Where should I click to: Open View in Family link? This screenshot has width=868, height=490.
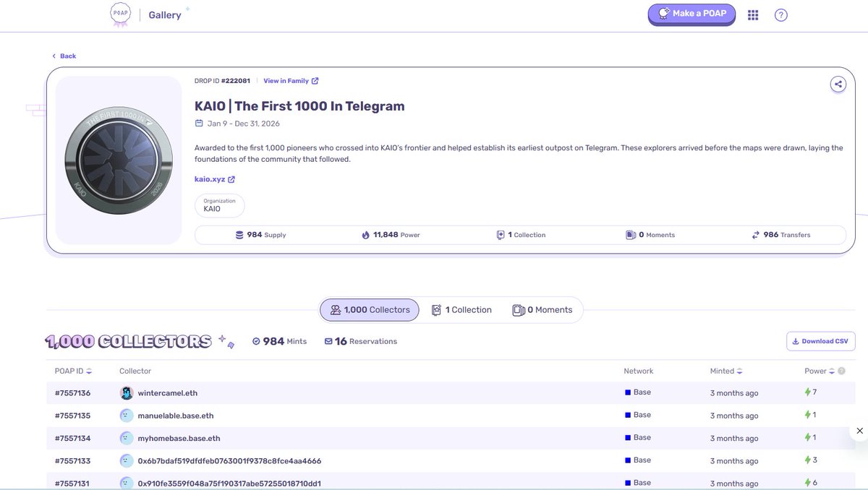coord(291,81)
